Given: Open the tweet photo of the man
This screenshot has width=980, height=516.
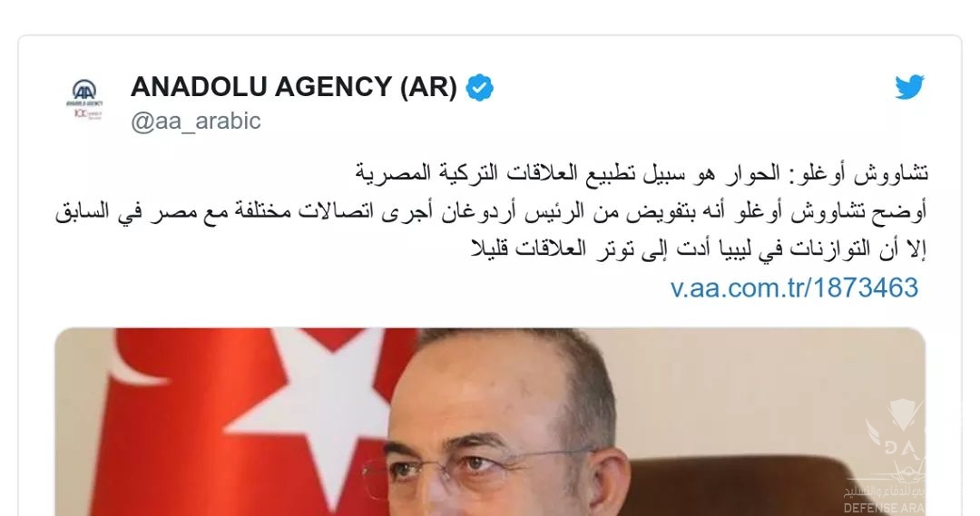Looking at the screenshot, I should 490,422.
